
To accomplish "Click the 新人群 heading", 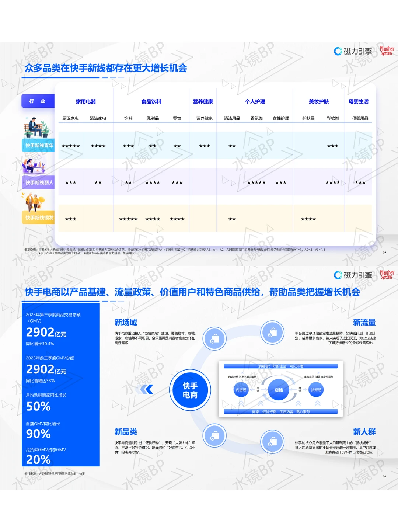I will tap(364, 432).
